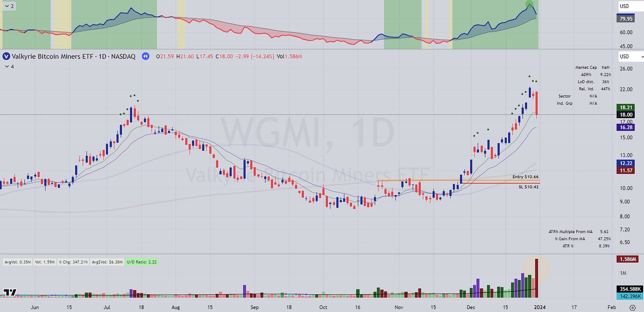The width and height of the screenshot is (644, 312).
Task: Click the Valkyrie symbol logo icon
Action: [6, 56]
